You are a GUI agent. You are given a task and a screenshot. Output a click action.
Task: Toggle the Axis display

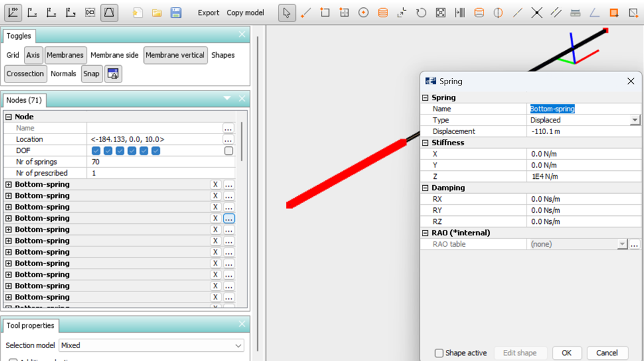click(x=33, y=55)
